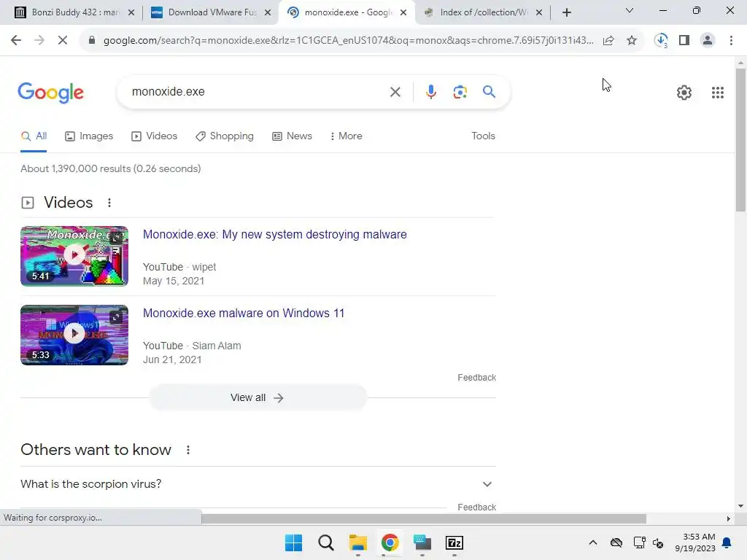Open Google quick settings gear

click(684, 93)
